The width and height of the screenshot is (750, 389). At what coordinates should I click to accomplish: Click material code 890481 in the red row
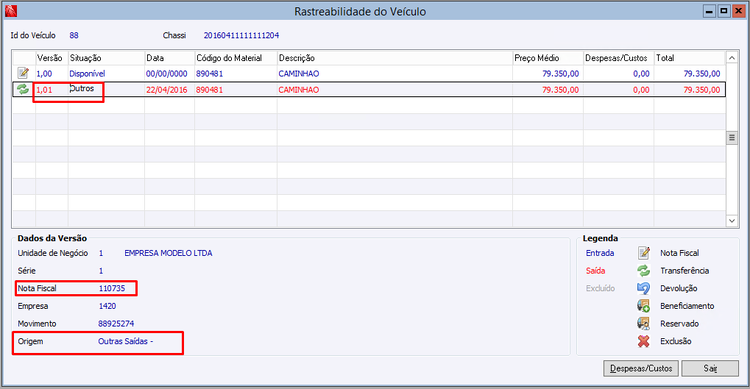[x=236, y=89]
